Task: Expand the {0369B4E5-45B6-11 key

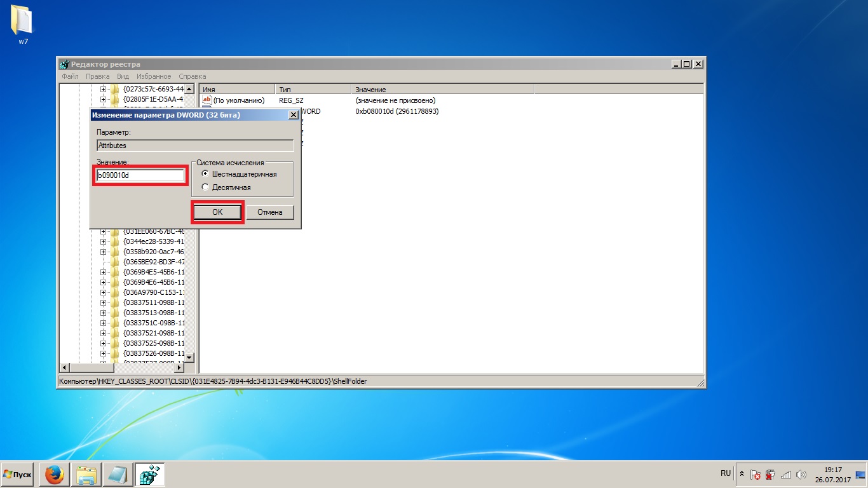Action: pyautogui.click(x=103, y=272)
